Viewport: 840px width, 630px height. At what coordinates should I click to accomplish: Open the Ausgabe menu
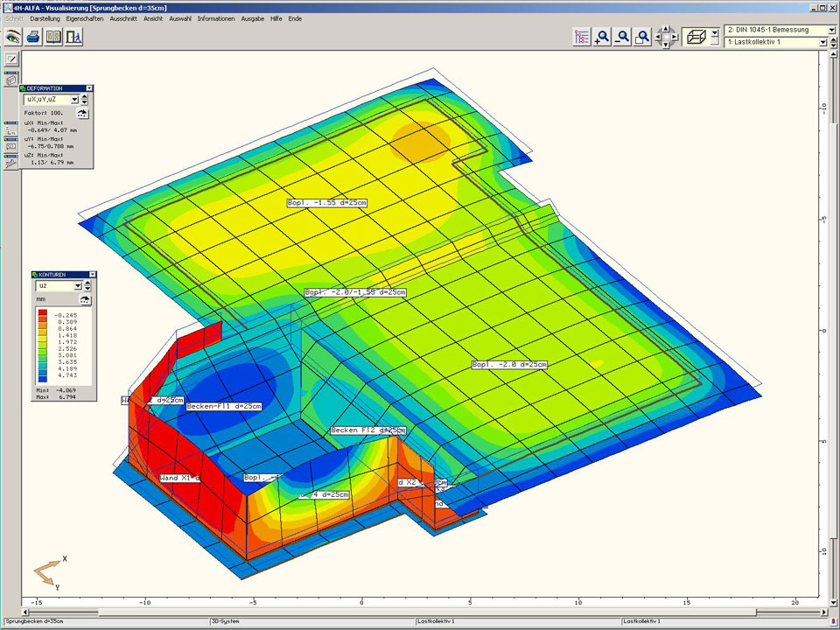(x=251, y=18)
